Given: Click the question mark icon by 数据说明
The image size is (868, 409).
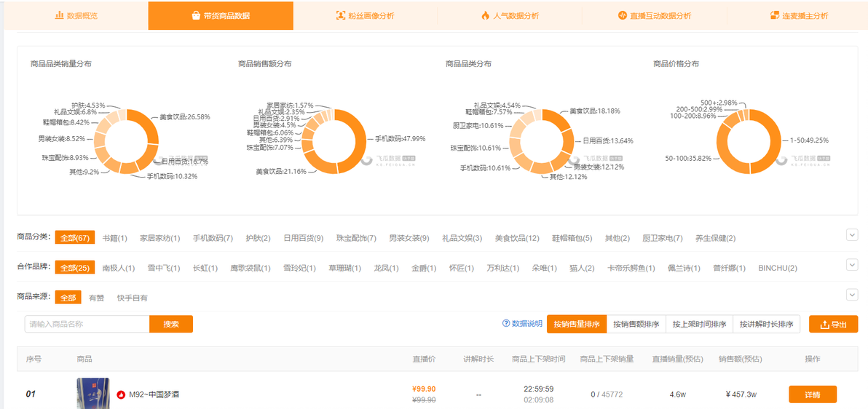Looking at the screenshot, I should click(x=505, y=324).
